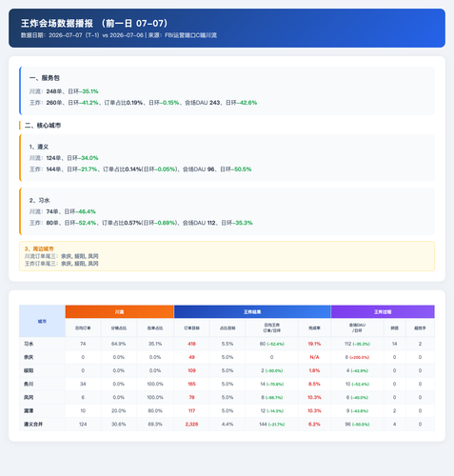The image size is (454, 476).
Task: Click the 绥阳 row label in the table
Action: [x=29, y=370]
